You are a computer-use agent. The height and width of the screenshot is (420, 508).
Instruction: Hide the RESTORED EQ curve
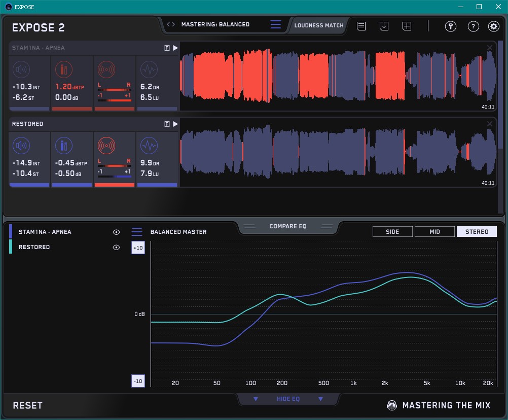[116, 248]
